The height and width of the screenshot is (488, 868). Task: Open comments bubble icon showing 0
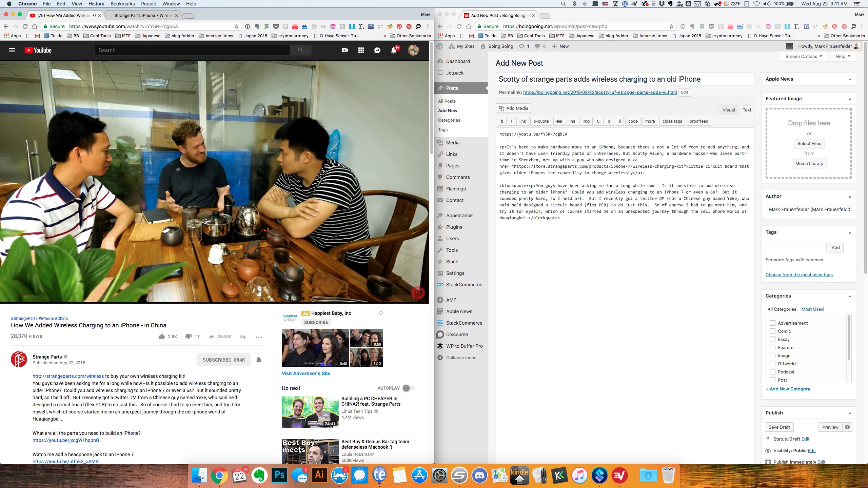click(x=540, y=46)
